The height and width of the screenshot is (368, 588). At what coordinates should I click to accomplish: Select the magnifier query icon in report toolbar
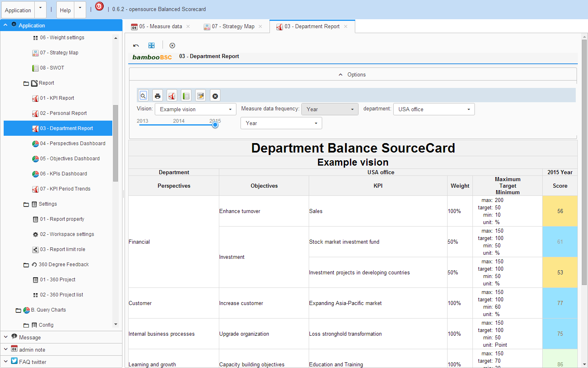tap(143, 95)
